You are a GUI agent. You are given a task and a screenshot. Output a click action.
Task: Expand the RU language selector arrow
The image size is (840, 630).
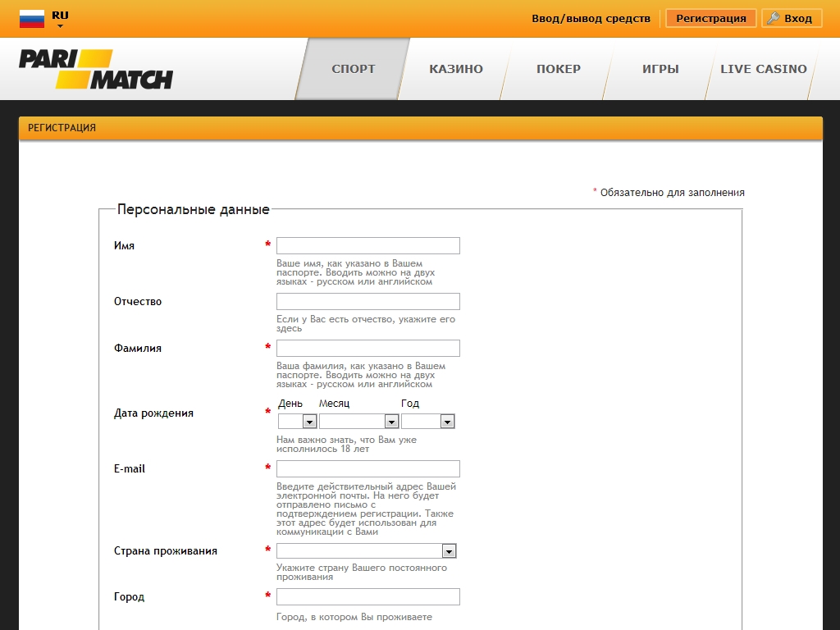60,26
